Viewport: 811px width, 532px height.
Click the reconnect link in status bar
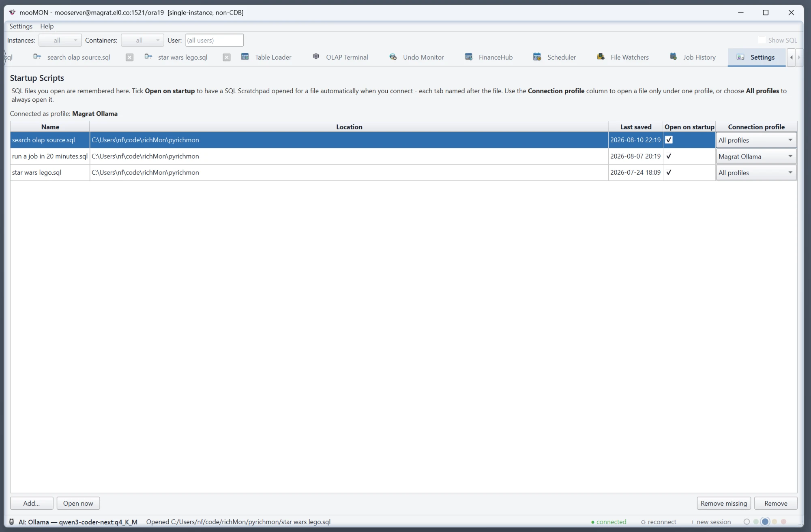659,522
